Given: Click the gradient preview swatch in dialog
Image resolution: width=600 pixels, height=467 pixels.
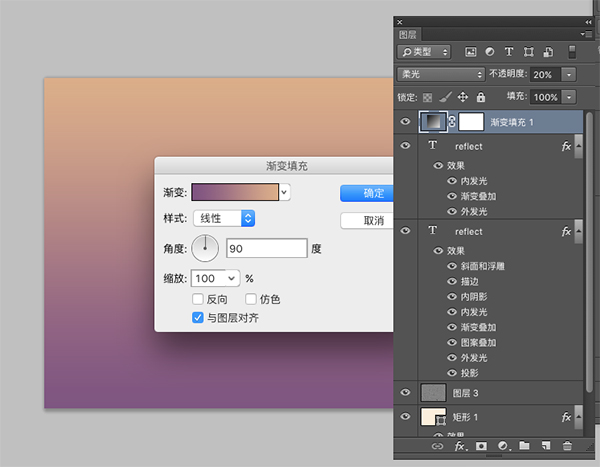Looking at the screenshot, I should coord(235,192).
